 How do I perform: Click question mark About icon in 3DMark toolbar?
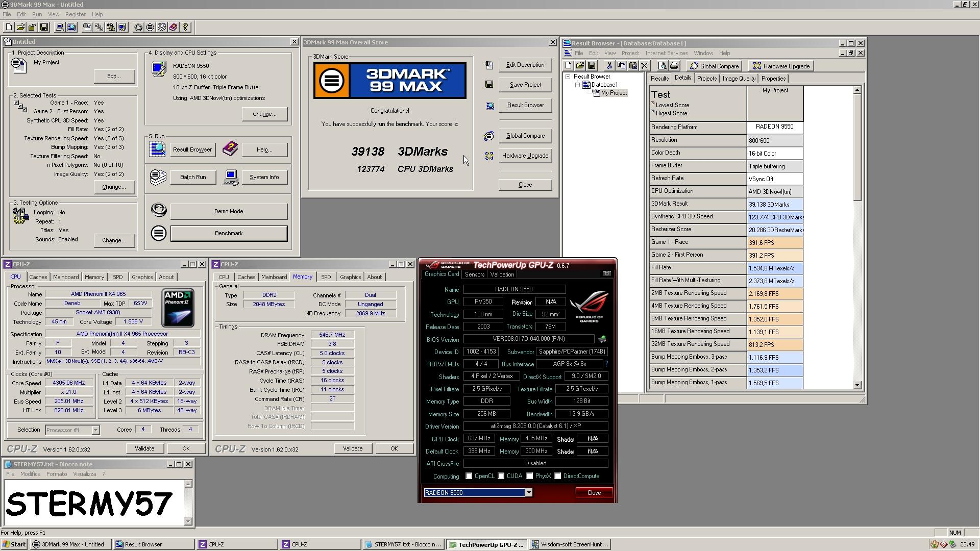pos(185,28)
